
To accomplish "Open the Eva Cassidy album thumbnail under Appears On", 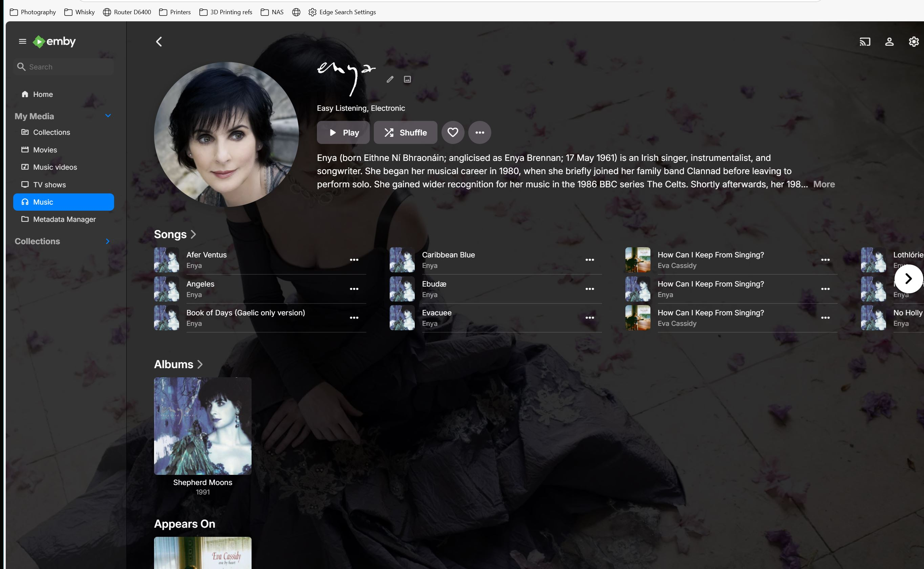I will point(203,553).
